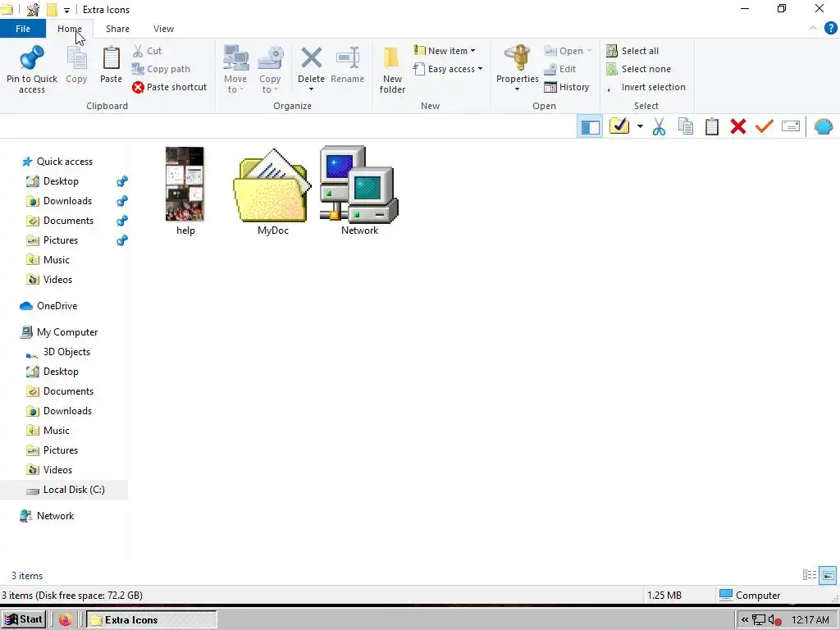The image size is (840, 630).
Task: Open Classic Explorer settings shell icon
Action: click(x=824, y=126)
